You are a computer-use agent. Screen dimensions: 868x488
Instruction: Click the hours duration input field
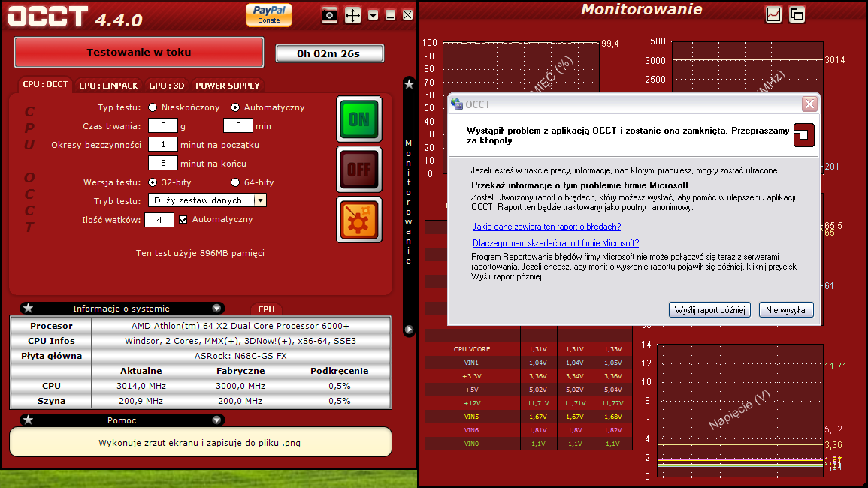coord(163,125)
